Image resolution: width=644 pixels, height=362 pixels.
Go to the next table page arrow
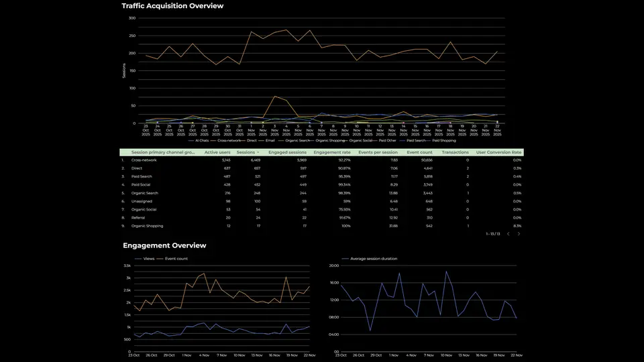coord(519,234)
